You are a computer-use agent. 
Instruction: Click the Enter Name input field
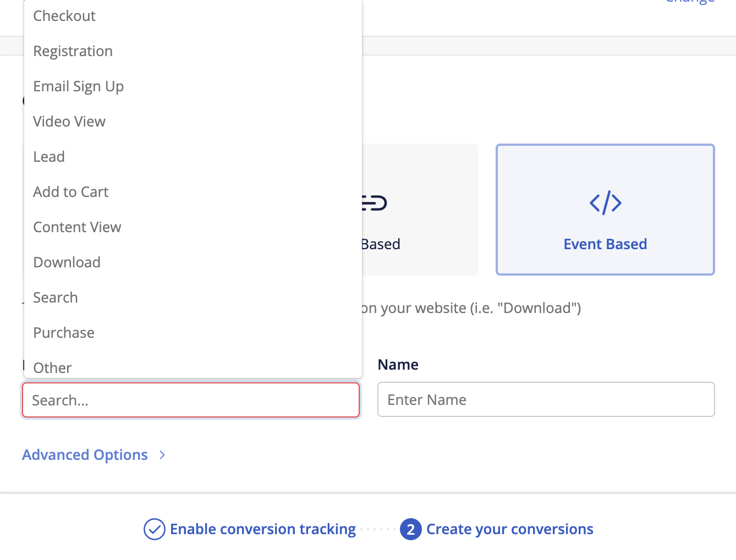coord(546,399)
